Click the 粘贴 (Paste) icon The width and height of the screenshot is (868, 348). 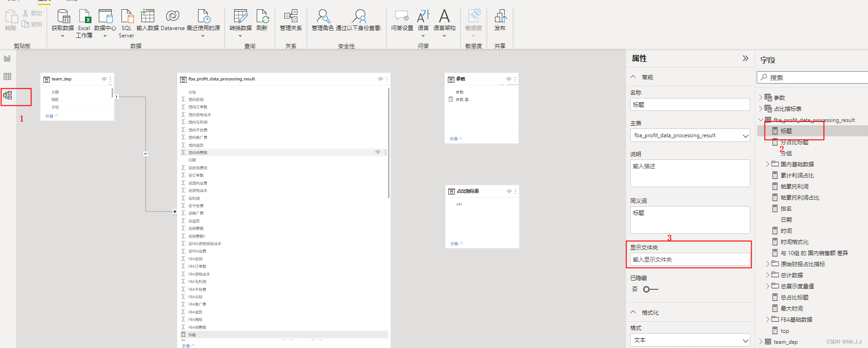click(11, 17)
